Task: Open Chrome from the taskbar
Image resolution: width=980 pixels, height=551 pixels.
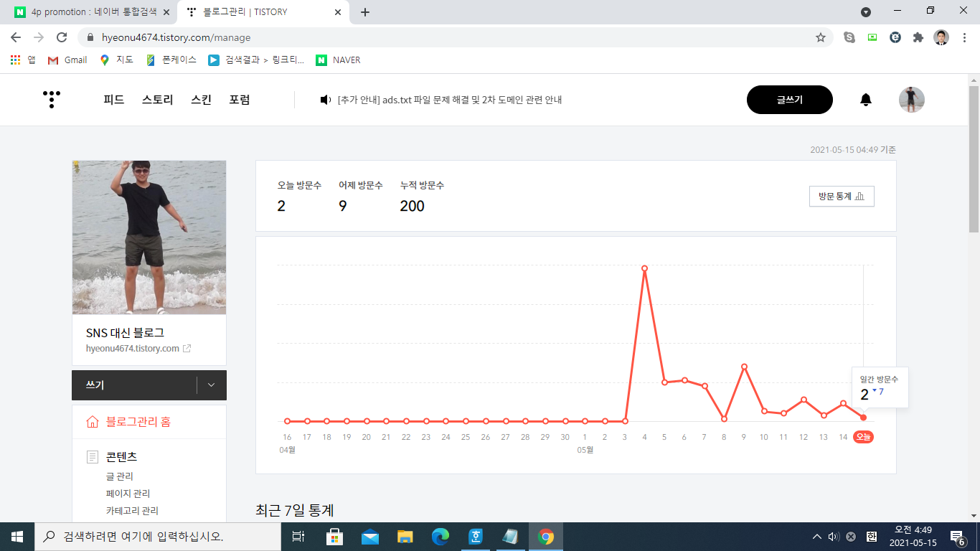Action: point(546,537)
